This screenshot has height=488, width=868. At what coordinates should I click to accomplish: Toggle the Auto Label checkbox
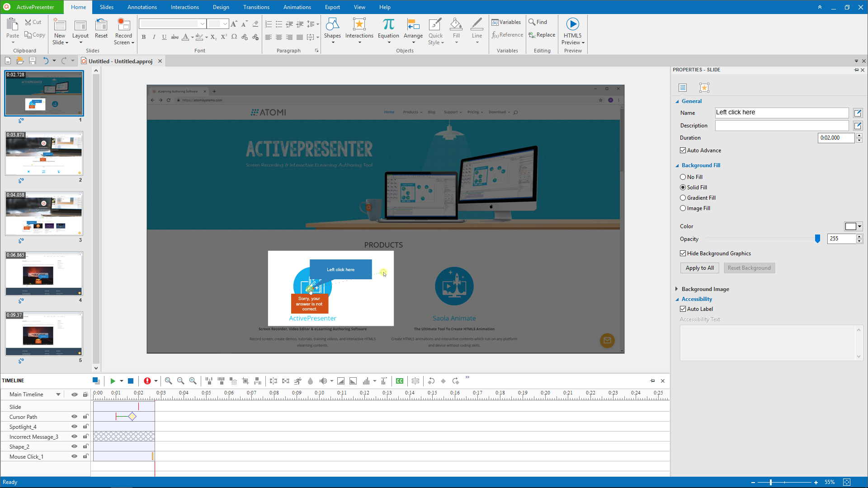683,309
